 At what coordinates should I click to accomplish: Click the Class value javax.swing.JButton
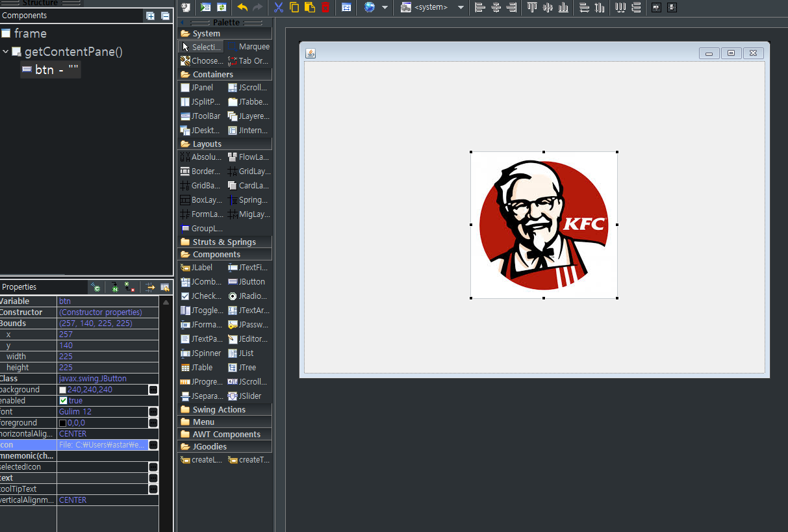pyautogui.click(x=107, y=379)
